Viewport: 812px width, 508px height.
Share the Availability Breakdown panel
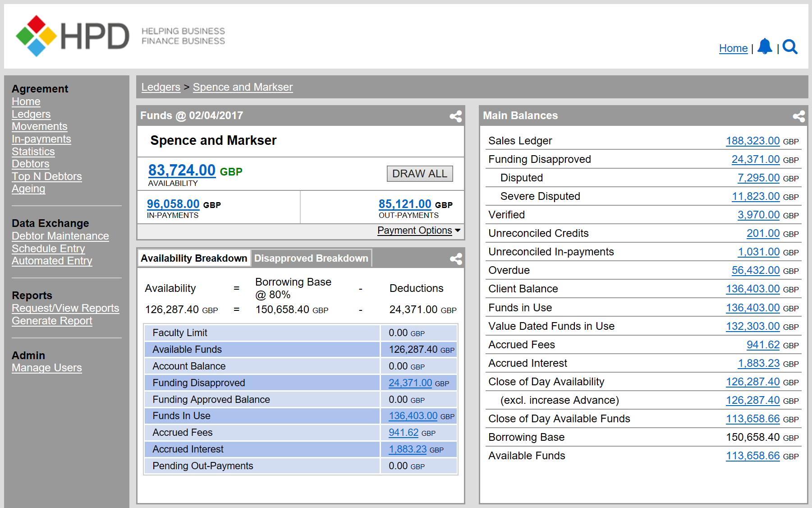[456, 259]
